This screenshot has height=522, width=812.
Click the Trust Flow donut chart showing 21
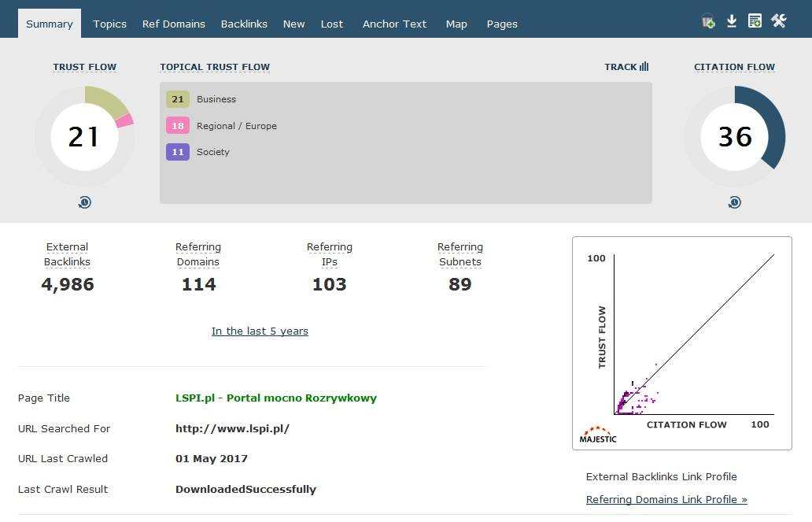[84, 136]
